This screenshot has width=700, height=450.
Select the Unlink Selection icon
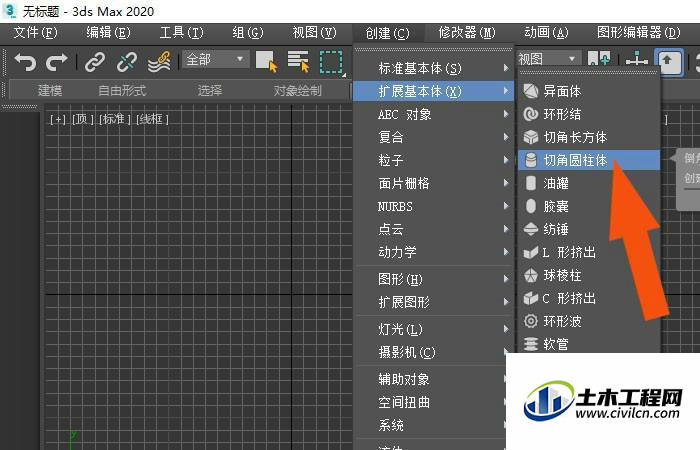coord(127,62)
